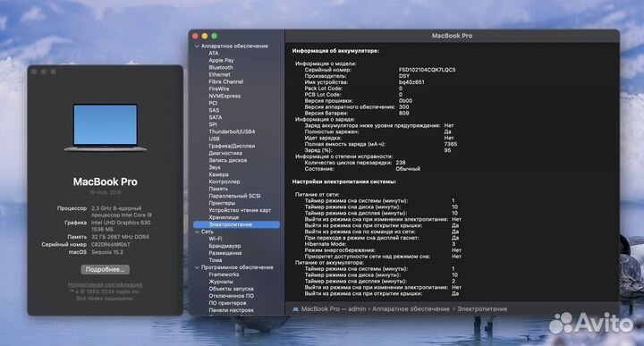Click the full charge capacity value 7365
644x346 pixels.
pos(450,144)
